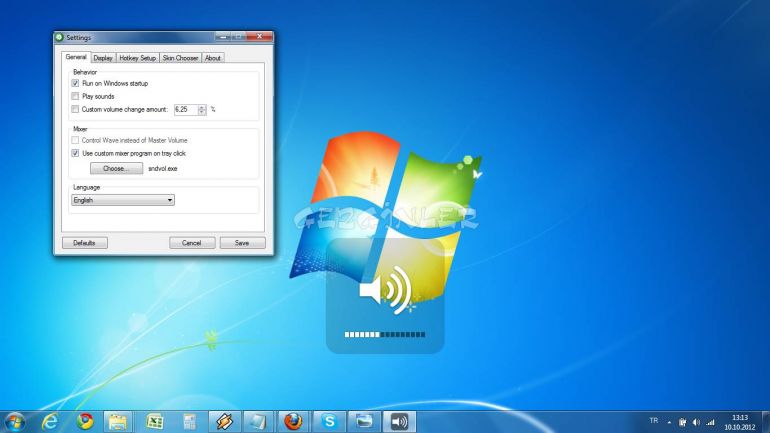Image resolution: width=770 pixels, height=433 pixels.
Task: Switch to the General tab
Action: [76, 57]
